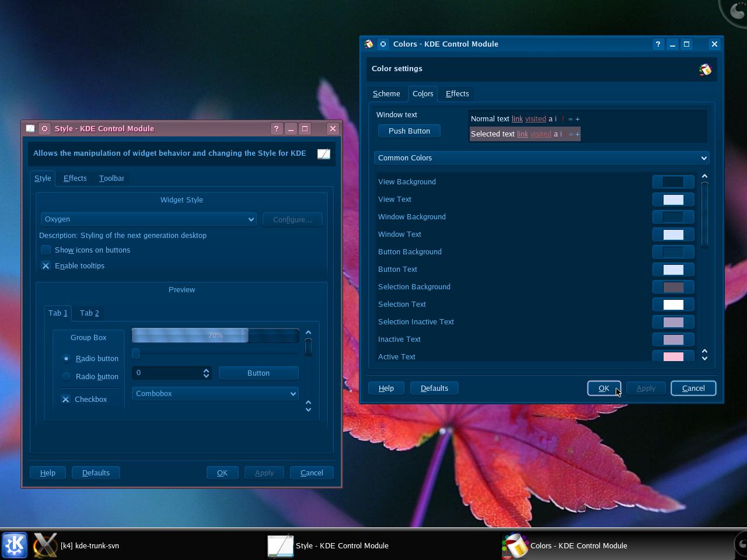
Task: Switch to Toolbar tab in Style module
Action: point(111,178)
